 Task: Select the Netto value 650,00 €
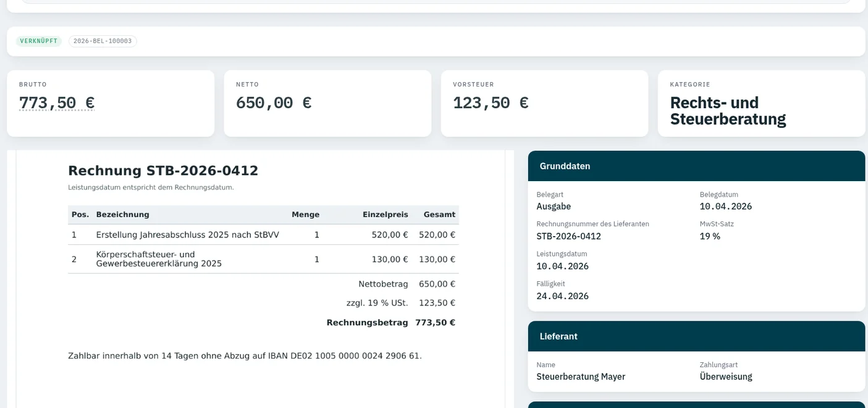coord(274,103)
